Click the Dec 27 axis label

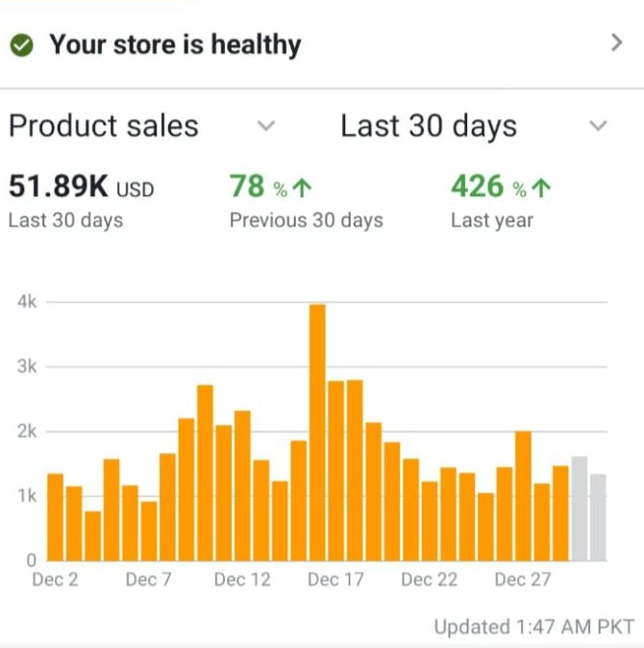(523, 579)
